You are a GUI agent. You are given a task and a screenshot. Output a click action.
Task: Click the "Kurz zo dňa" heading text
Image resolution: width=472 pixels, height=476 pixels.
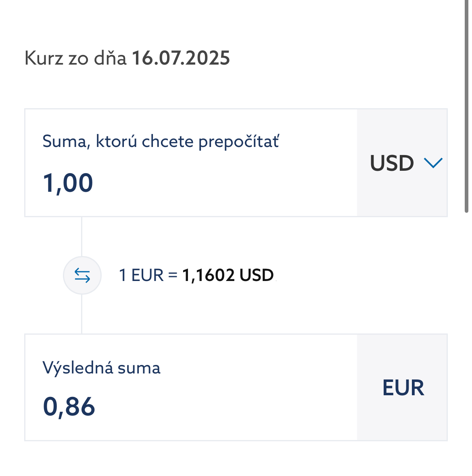(75, 58)
